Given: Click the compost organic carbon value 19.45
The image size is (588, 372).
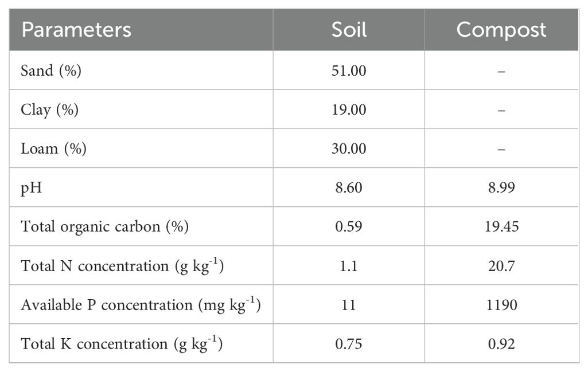Looking at the screenshot, I should pos(501,226).
